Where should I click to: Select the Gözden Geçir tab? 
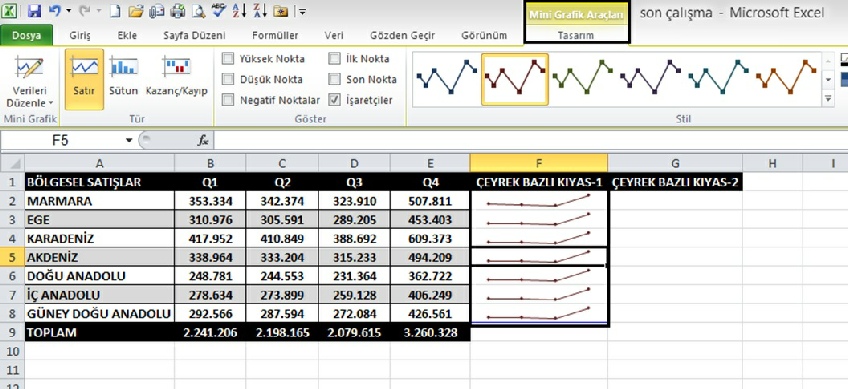pyautogui.click(x=402, y=35)
